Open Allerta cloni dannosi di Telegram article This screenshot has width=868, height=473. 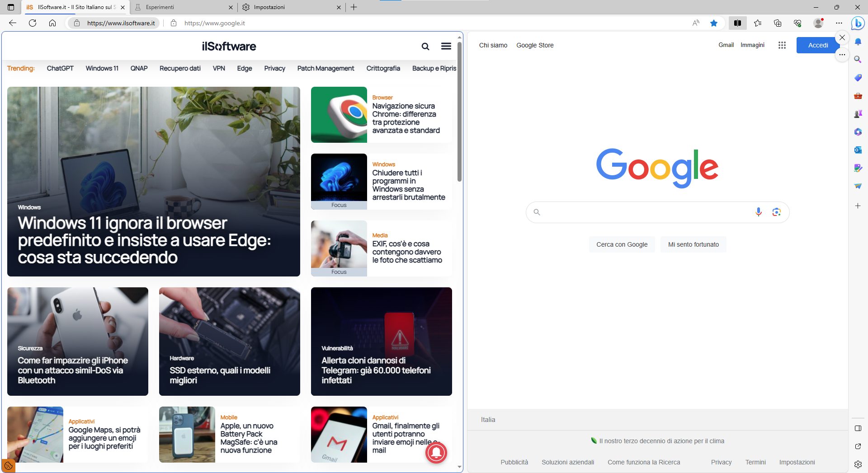[x=382, y=342]
